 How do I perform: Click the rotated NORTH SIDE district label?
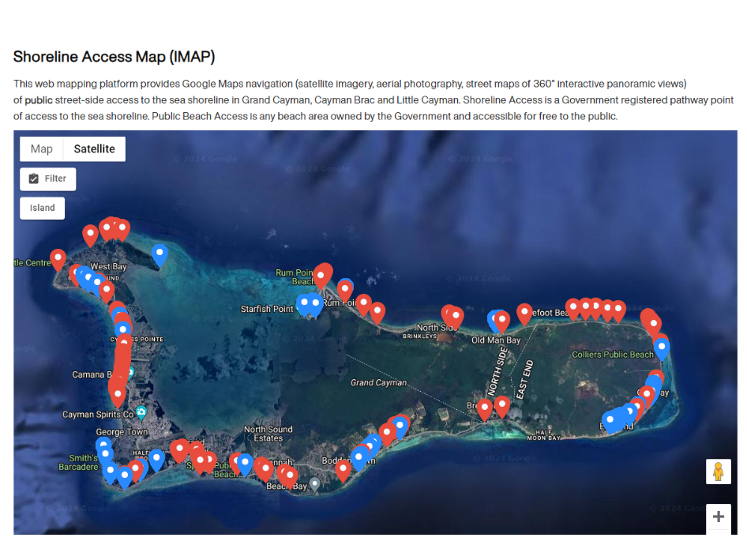(497, 371)
